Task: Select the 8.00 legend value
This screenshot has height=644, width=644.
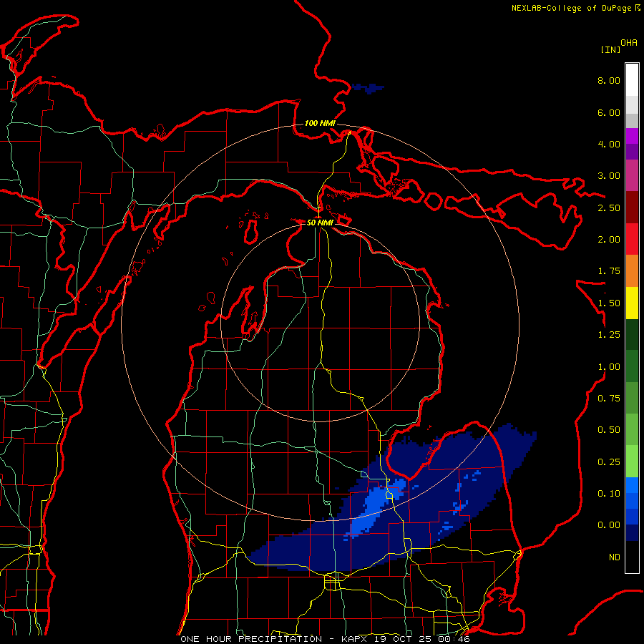Action: coord(609,80)
